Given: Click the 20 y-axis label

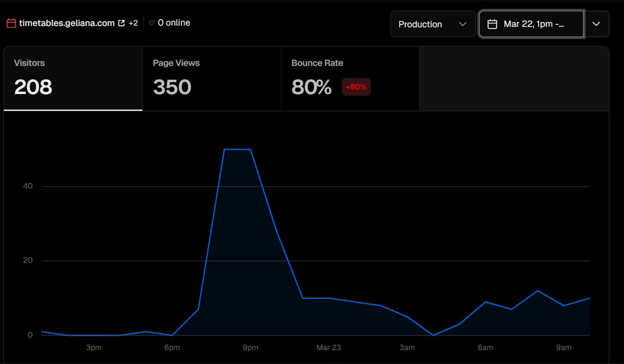Looking at the screenshot, I should click(x=28, y=261).
